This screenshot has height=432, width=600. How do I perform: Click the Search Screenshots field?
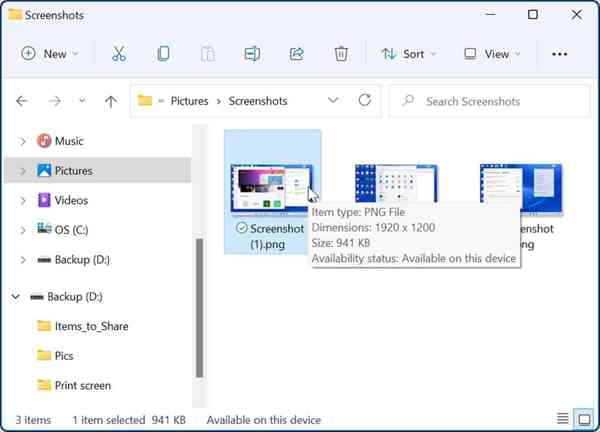coord(489,101)
